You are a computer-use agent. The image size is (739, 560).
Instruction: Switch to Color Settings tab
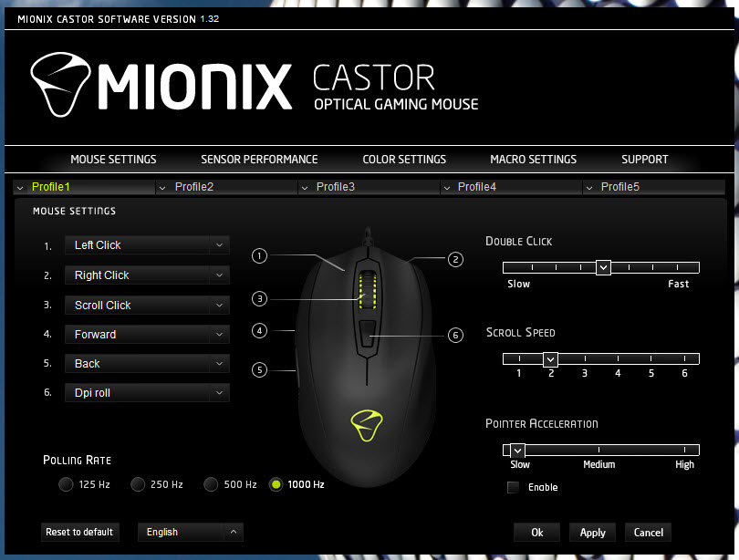tap(404, 160)
